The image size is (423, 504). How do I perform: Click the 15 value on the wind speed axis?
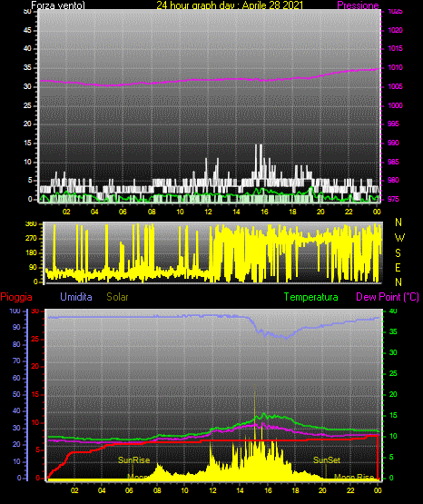click(x=27, y=143)
